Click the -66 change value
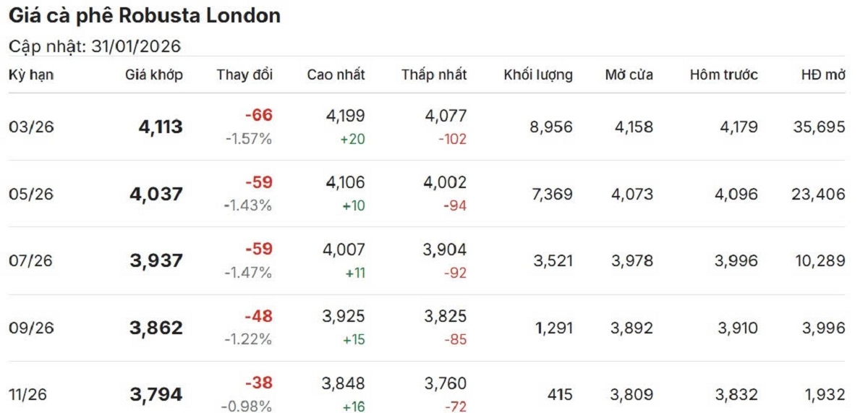Viewport: 868px width, 413px height. coord(258,115)
